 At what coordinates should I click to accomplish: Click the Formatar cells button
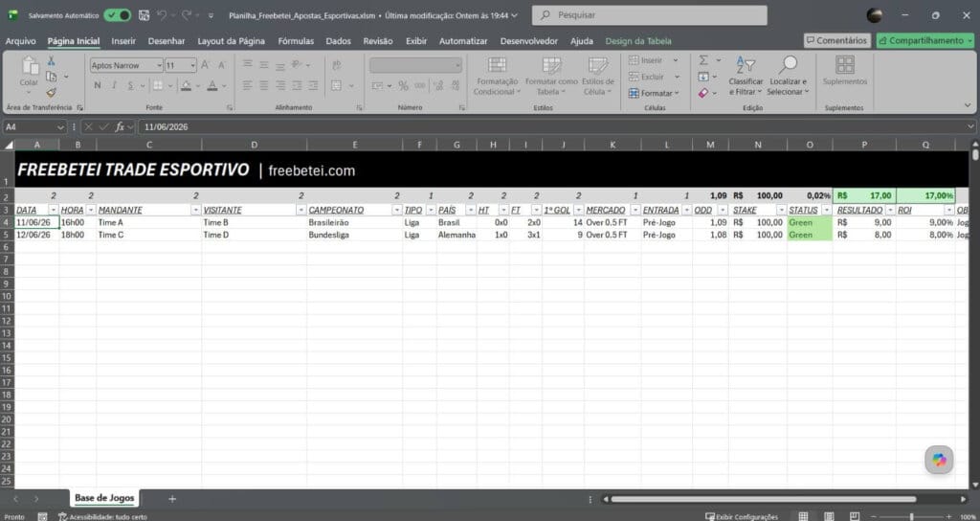point(653,93)
